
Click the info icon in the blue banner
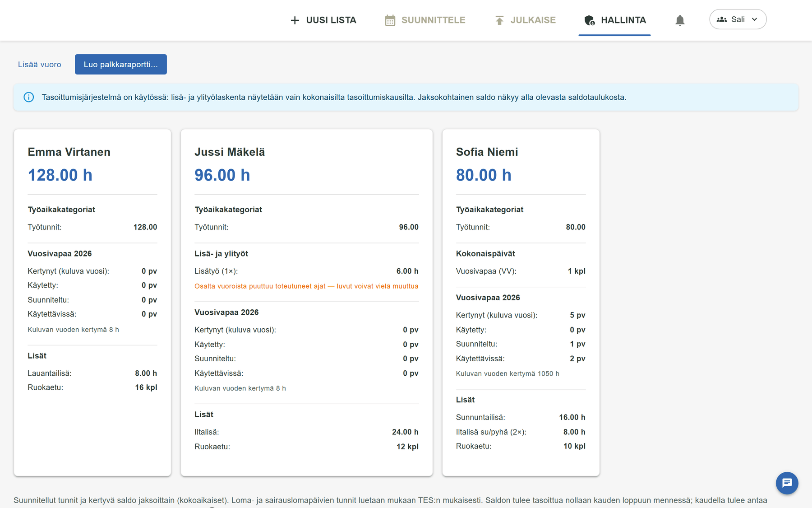coord(29,97)
